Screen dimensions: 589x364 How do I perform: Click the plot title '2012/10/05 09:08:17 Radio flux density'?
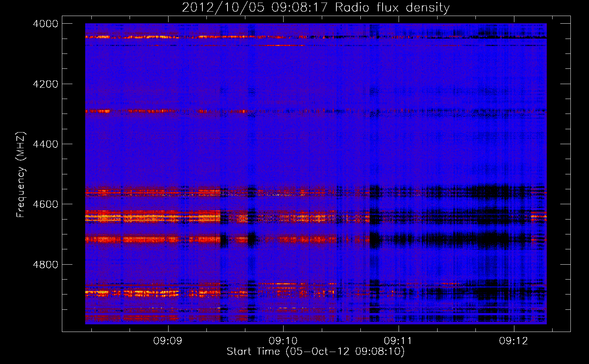point(316,8)
